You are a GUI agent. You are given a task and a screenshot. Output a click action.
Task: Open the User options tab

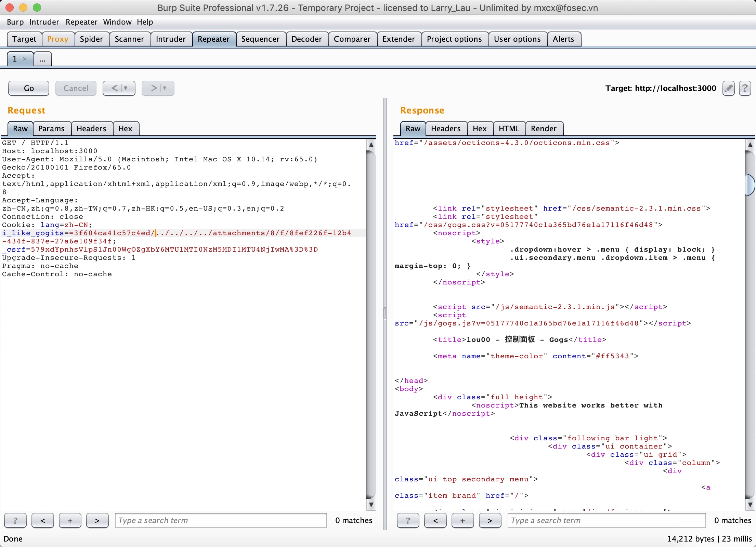(x=517, y=39)
